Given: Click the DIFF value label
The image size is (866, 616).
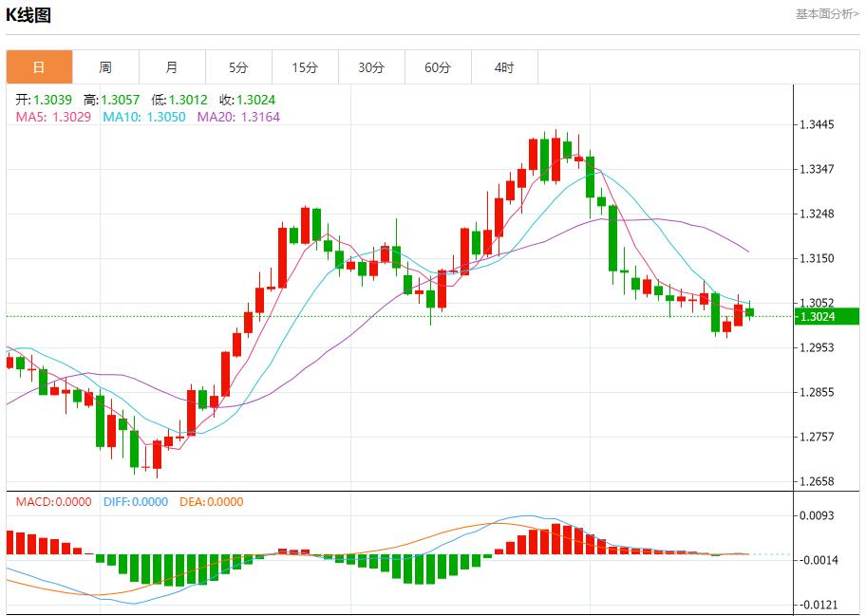Looking at the screenshot, I should click(x=135, y=502).
